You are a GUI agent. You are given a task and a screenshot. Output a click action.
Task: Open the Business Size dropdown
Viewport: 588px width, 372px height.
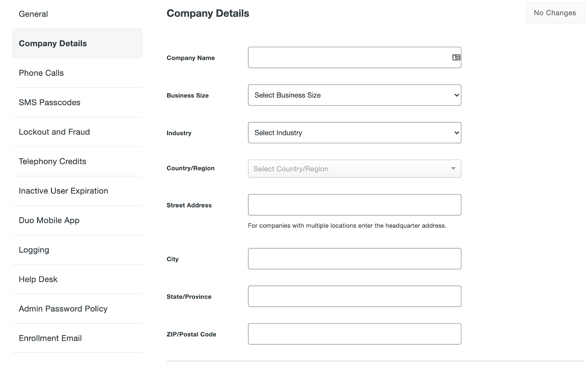tap(354, 95)
